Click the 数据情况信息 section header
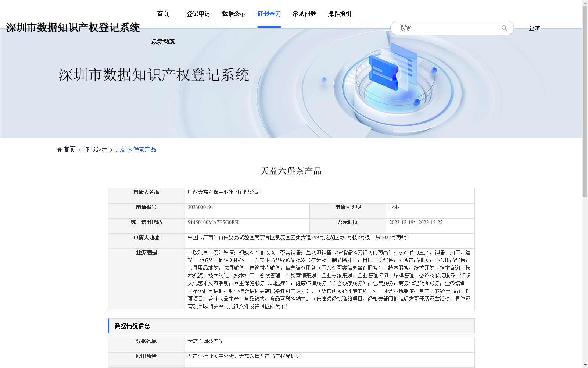This screenshot has height=368, width=588. [291, 326]
